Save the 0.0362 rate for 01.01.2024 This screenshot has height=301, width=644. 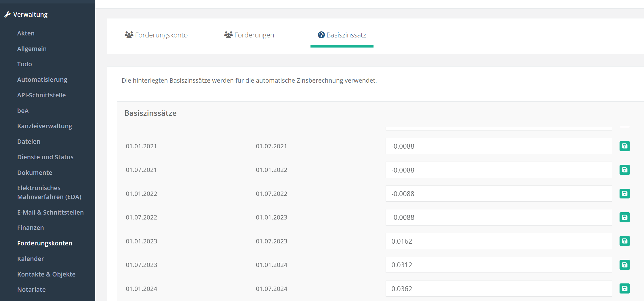click(624, 288)
